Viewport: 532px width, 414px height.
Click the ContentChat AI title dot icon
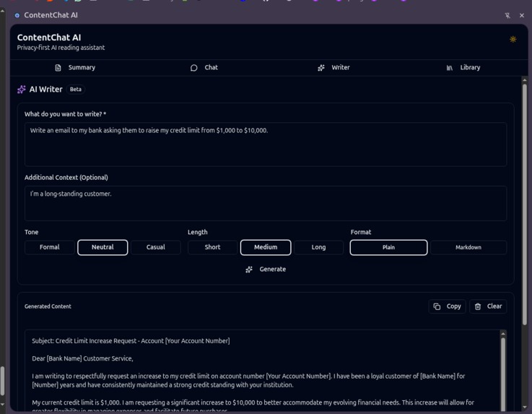(17, 15)
